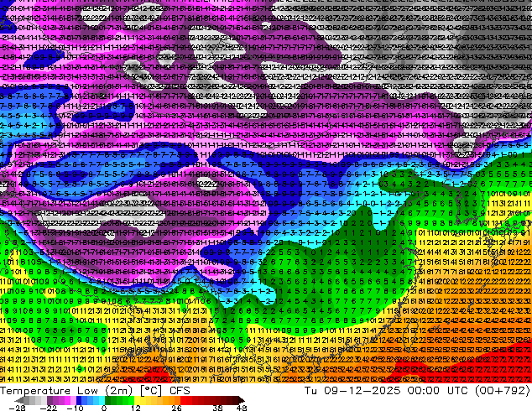Click the 'Temperature Low (2m)' title text

pos(65,391)
